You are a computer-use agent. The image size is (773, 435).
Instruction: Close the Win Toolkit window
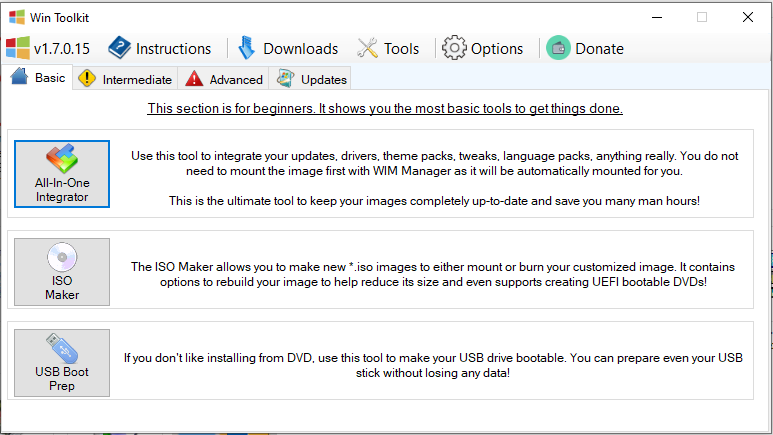748,17
